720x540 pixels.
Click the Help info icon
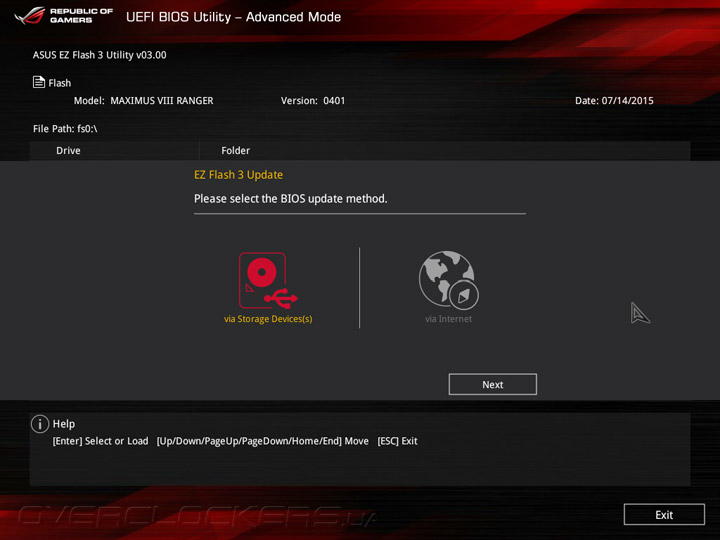coord(39,424)
